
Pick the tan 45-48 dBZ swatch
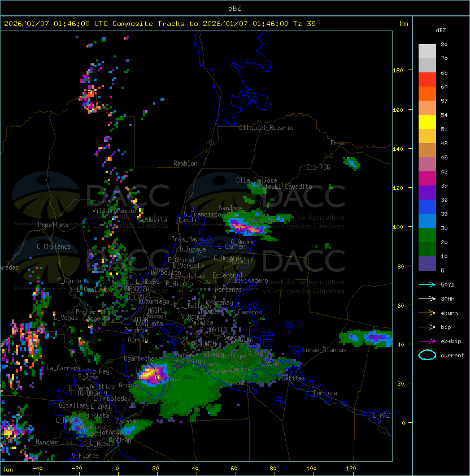point(427,150)
